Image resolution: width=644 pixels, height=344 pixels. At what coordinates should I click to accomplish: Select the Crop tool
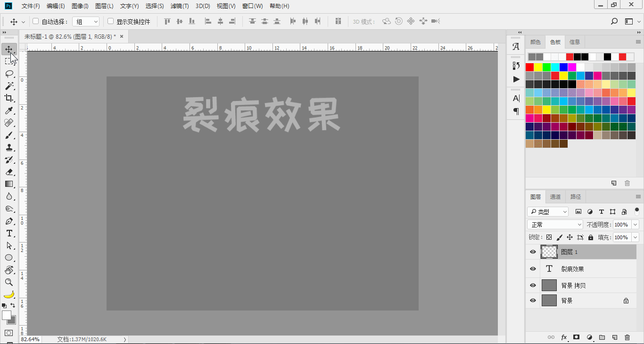pyautogui.click(x=9, y=98)
